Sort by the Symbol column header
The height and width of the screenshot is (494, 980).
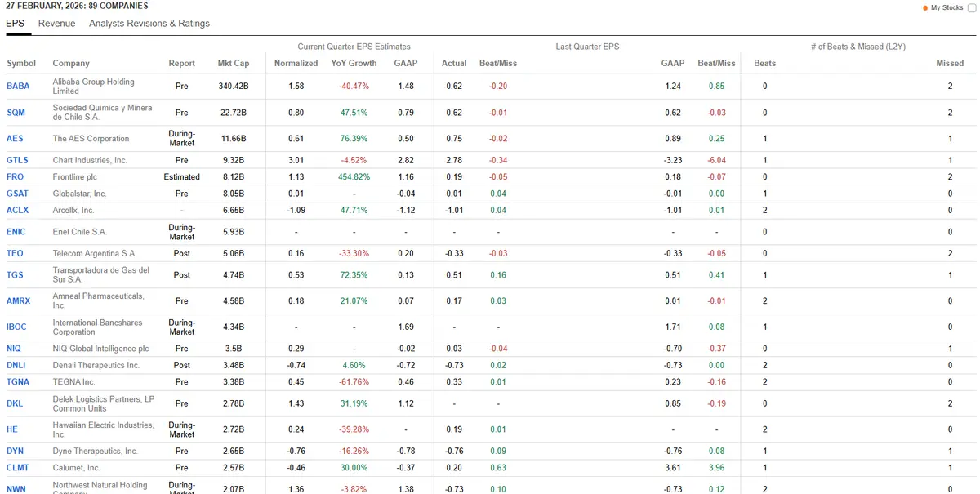pos(21,63)
